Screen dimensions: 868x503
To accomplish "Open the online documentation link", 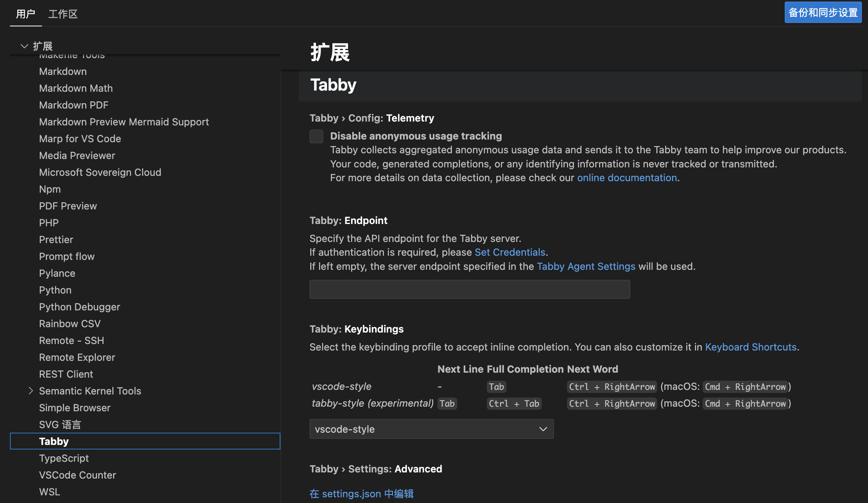I will click(627, 178).
